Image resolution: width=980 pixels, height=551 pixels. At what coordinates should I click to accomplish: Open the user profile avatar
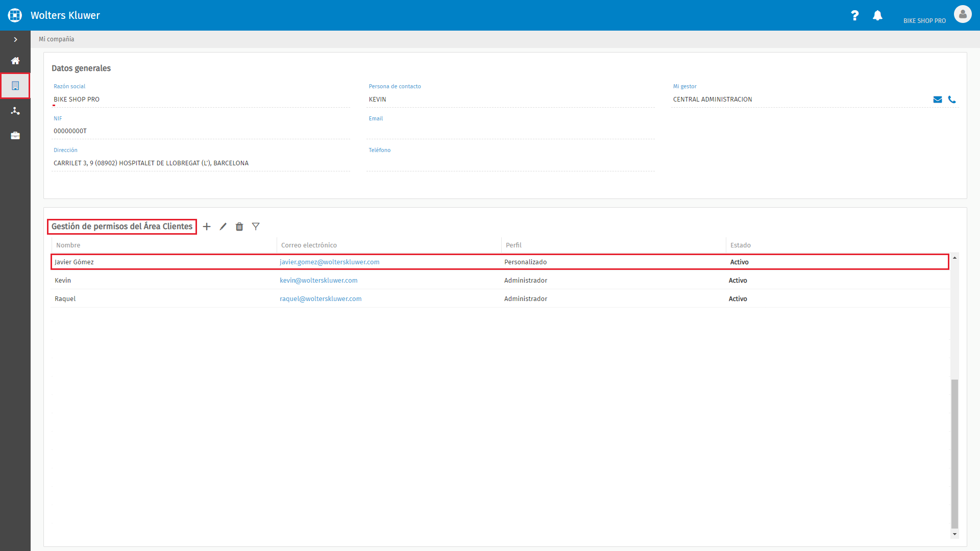[963, 14]
